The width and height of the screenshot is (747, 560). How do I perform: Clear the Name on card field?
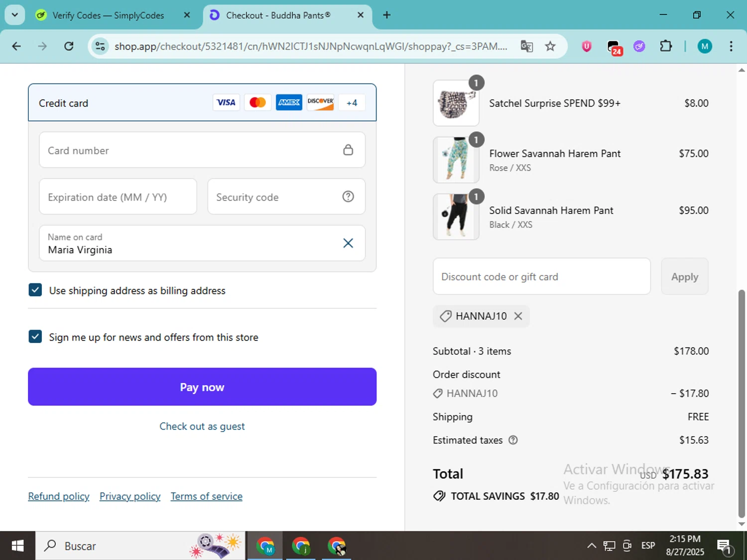pyautogui.click(x=348, y=243)
